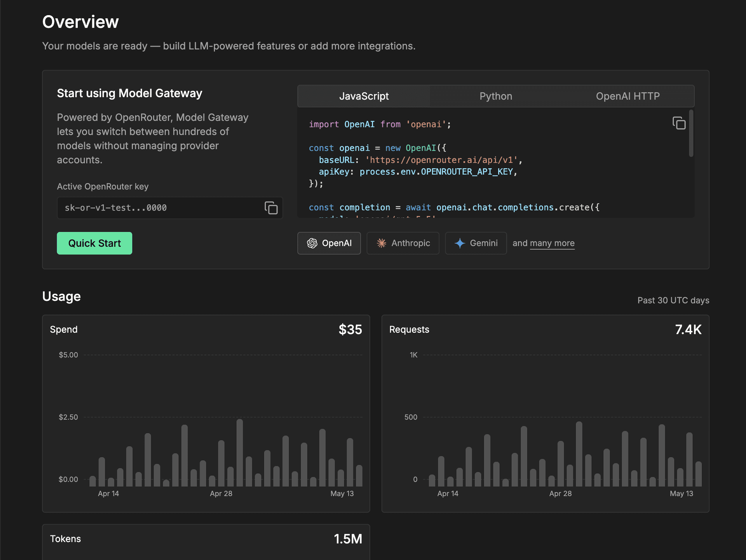Click Apr 28 label in Requests chart

click(x=560, y=494)
